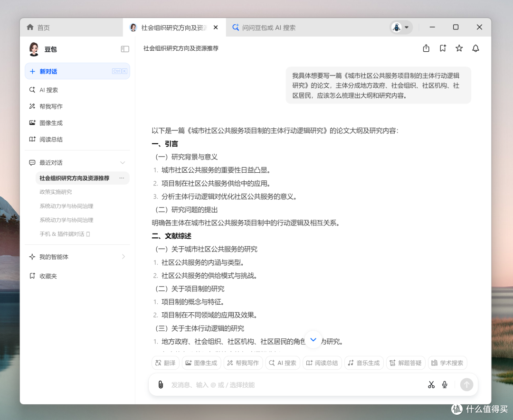The width and height of the screenshot is (513, 420).
Task: Click the heading 二、文献综述
Action: [171, 236]
